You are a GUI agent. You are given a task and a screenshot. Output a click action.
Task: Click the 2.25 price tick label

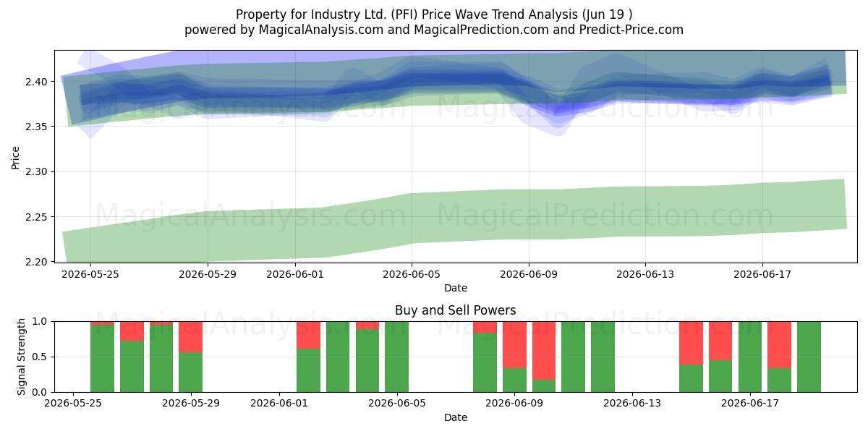[38, 217]
